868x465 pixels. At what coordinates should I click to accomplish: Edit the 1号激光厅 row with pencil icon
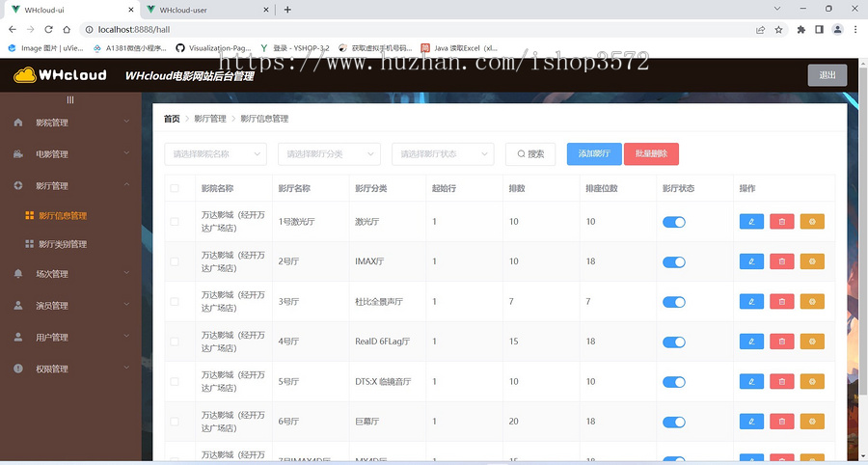pyautogui.click(x=751, y=222)
